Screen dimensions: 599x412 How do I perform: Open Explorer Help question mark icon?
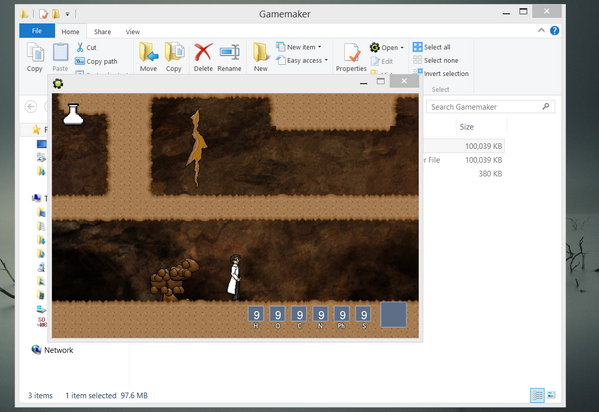pos(554,31)
